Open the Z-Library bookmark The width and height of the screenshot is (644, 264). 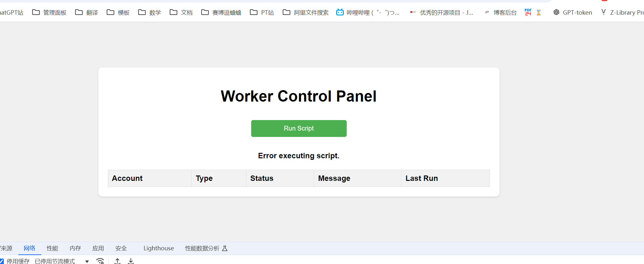[x=622, y=12]
